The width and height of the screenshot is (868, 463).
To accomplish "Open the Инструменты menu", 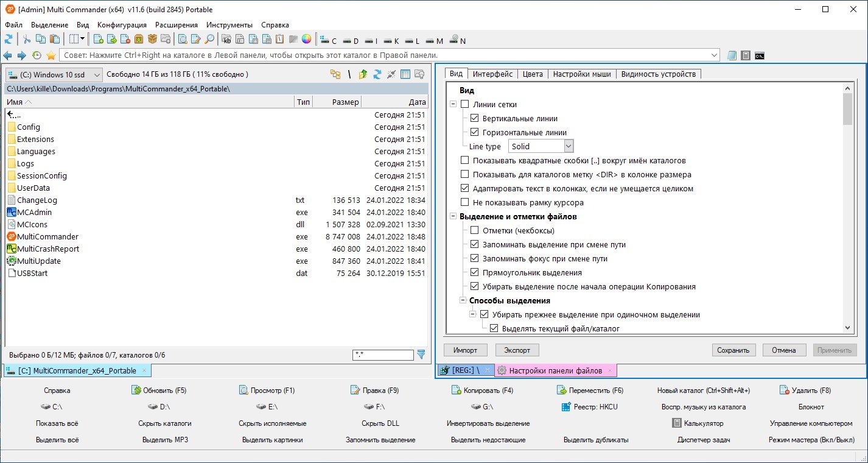I will [x=229, y=25].
